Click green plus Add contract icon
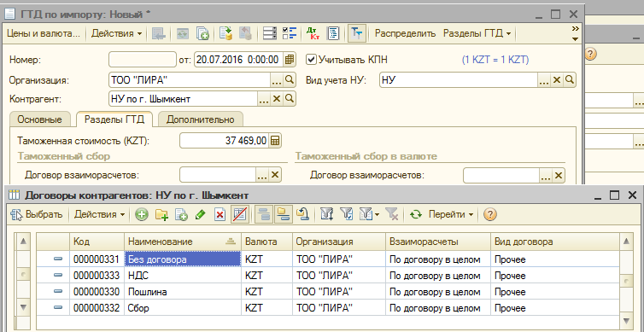The height and width of the screenshot is (332, 644). tap(142, 214)
